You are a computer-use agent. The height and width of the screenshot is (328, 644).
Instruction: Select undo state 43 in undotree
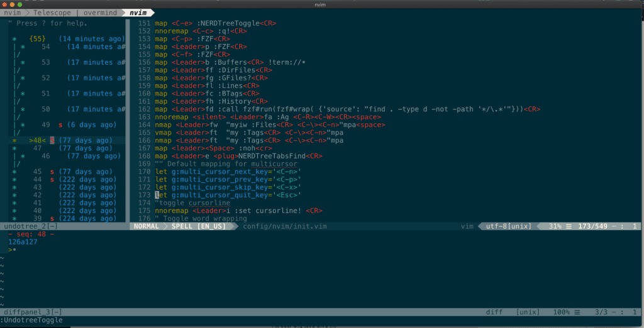[x=37, y=187]
